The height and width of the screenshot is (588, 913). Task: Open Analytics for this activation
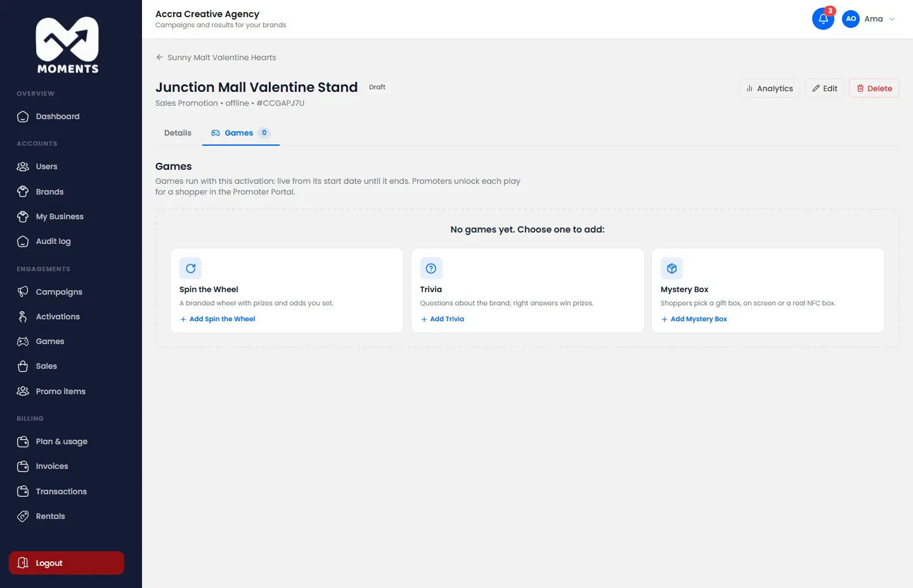click(769, 88)
